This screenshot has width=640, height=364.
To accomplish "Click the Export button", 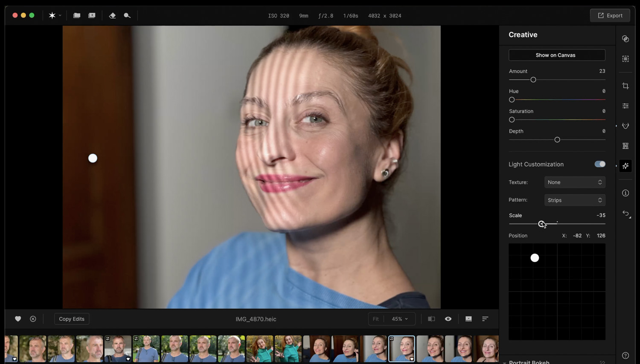I will click(610, 15).
